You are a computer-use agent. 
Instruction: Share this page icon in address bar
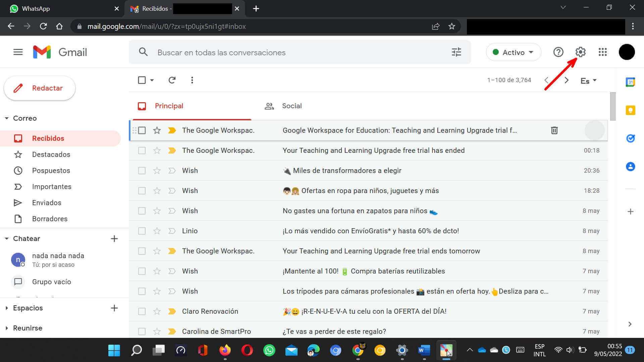click(x=435, y=26)
